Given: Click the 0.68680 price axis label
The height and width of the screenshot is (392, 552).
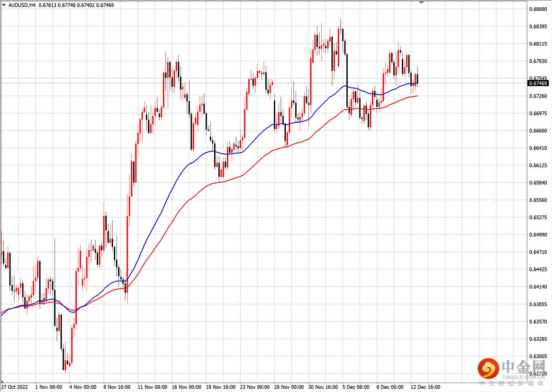Looking at the screenshot, I should 538,9.
